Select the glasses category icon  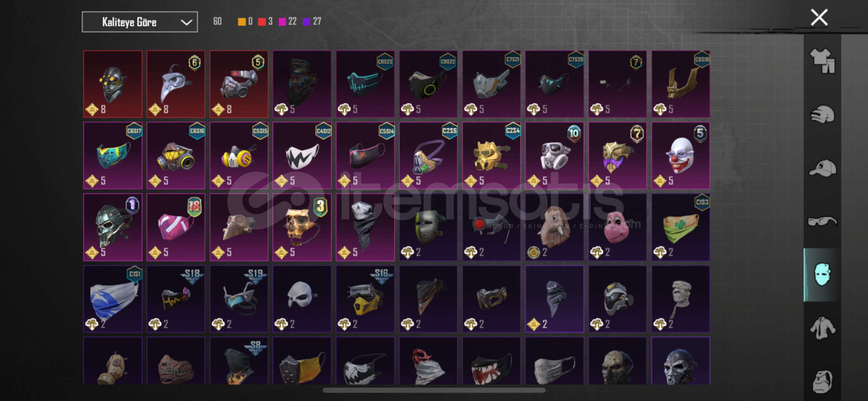[x=822, y=222]
